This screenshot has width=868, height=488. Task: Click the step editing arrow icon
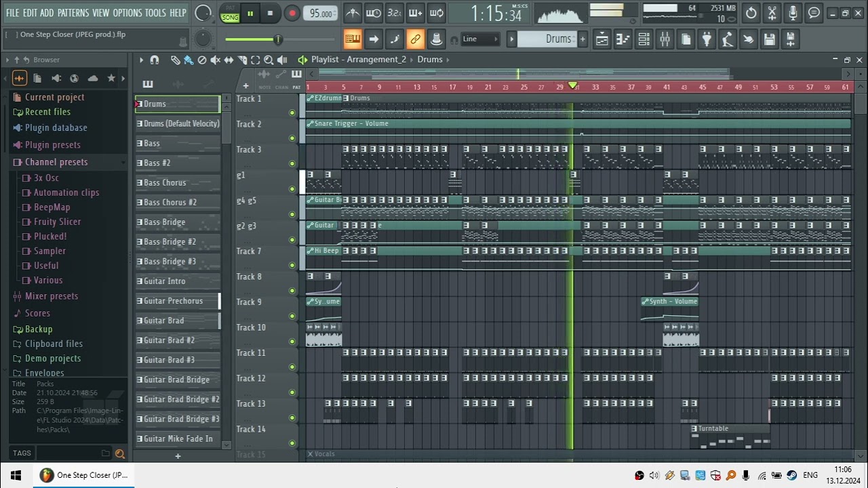pyautogui.click(x=374, y=39)
